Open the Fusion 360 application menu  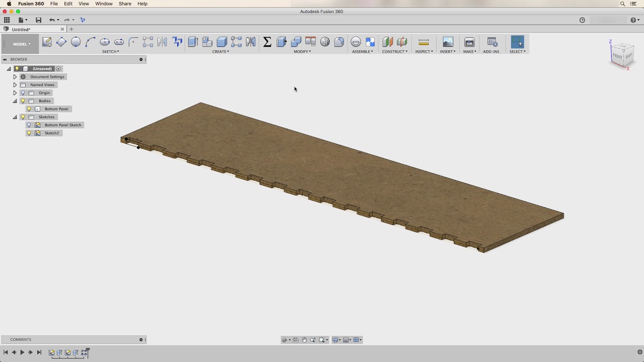point(31,4)
